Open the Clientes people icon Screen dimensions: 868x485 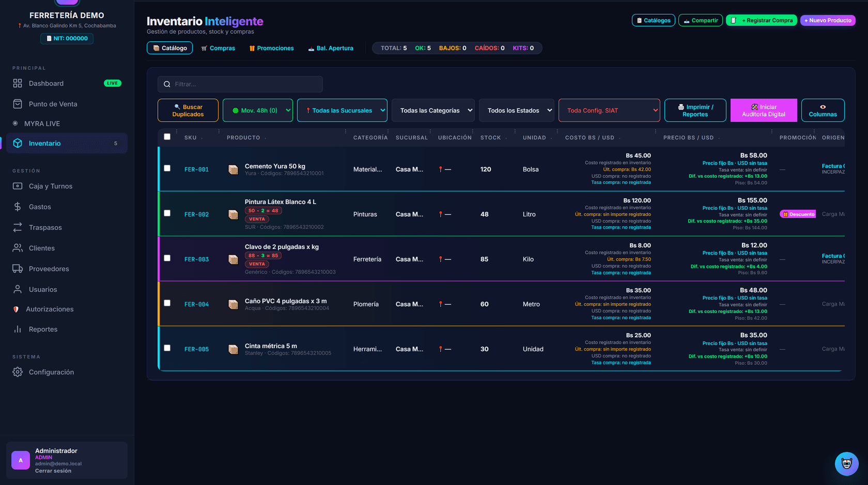pos(18,248)
